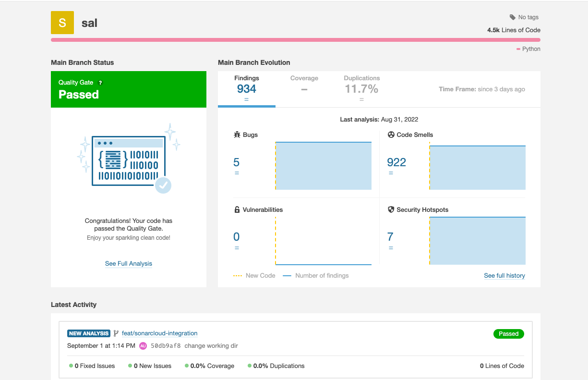This screenshot has height=380, width=588.
Task: Open the See full history link
Action: (504, 276)
